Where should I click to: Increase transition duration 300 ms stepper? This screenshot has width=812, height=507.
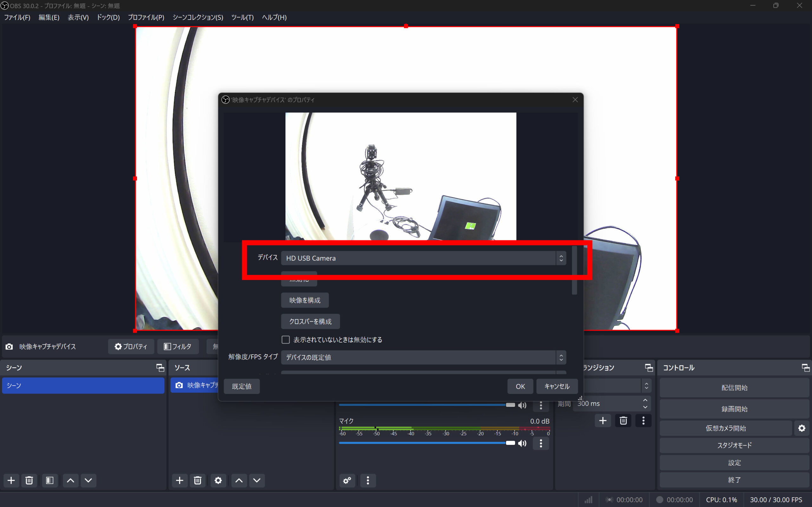645,400
